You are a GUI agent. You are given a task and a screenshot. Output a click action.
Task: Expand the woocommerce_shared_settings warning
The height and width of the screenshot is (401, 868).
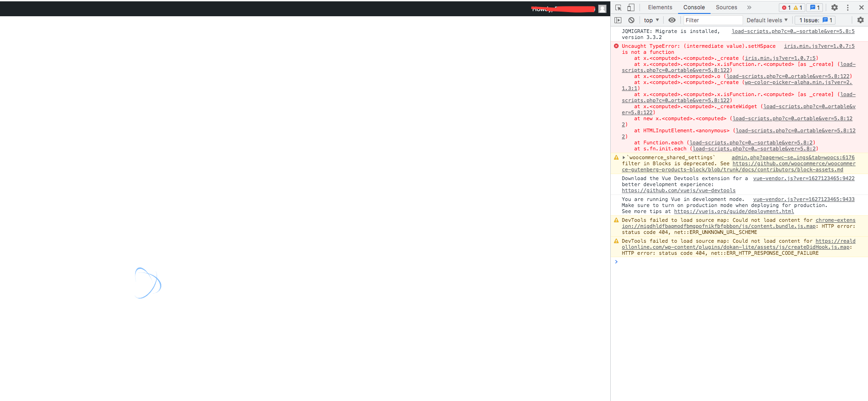(x=624, y=158)
